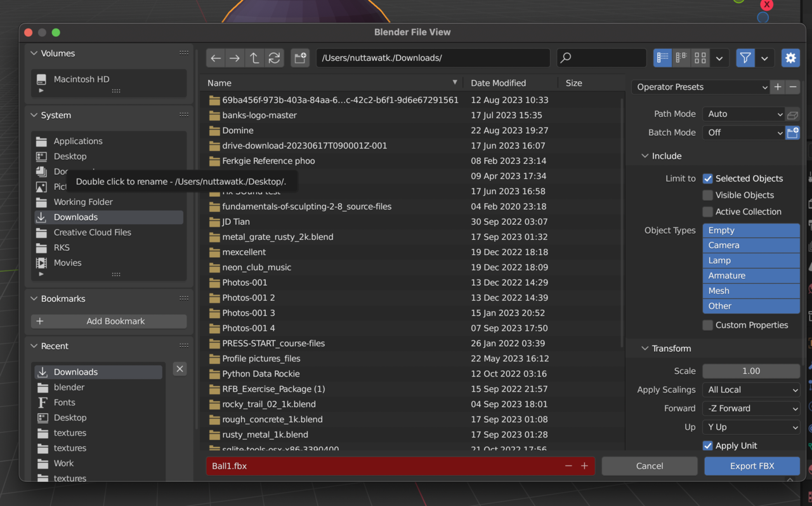Image resolution: width=812 pixels, height=506 pixels.
Task: Enable Active Collection checkbox
Action: [x=708, y=211]
